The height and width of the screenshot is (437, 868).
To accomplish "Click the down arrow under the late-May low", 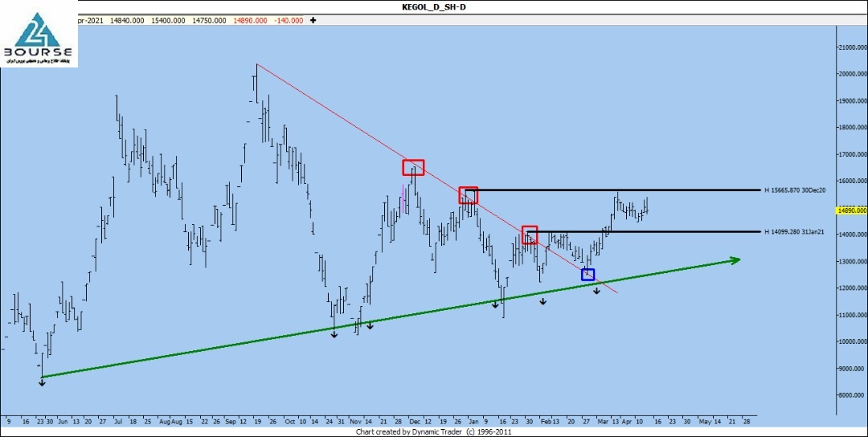I will tap(42, 382).
